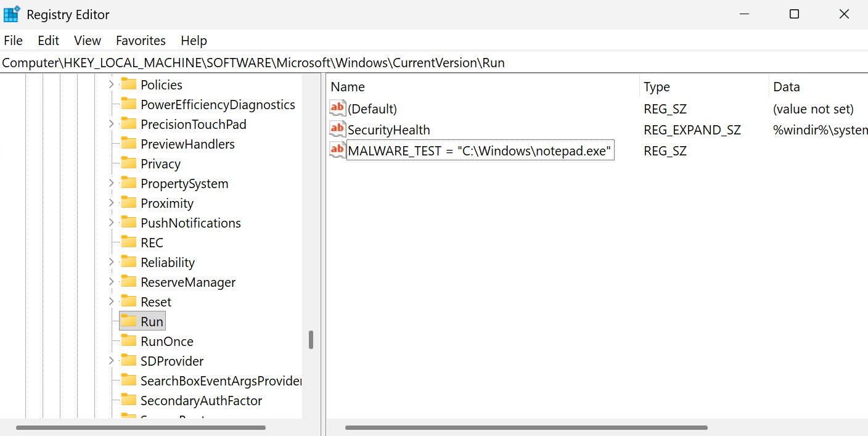This screenshot has width=868, height=436.
Task: Expand the Proximity key
Action: [112, 203]
